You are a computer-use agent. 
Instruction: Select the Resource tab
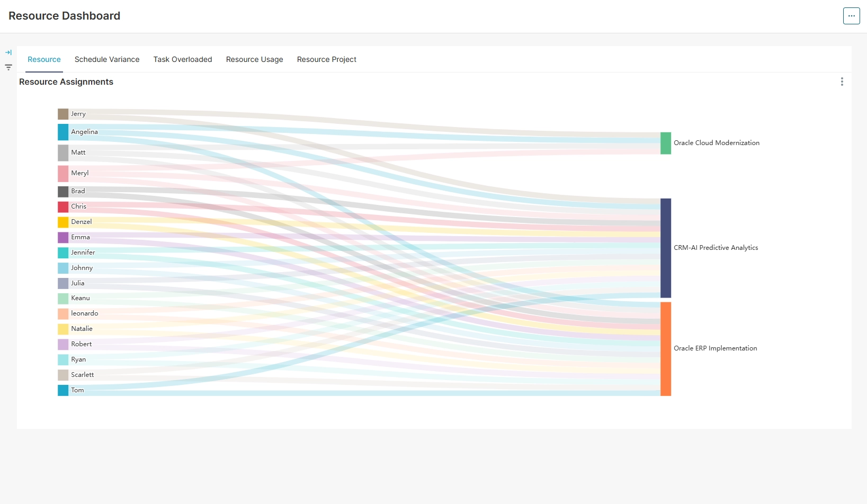pyautogui.click(x=44, y=59)
